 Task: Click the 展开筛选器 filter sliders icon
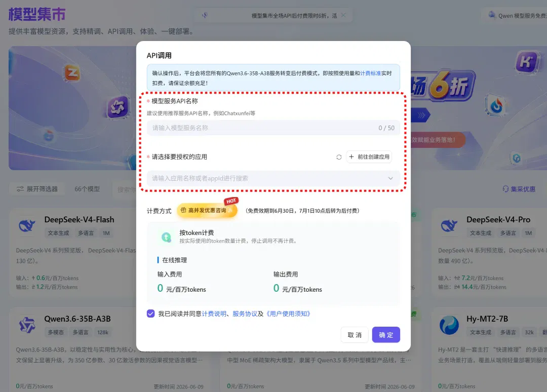[20, 189]
